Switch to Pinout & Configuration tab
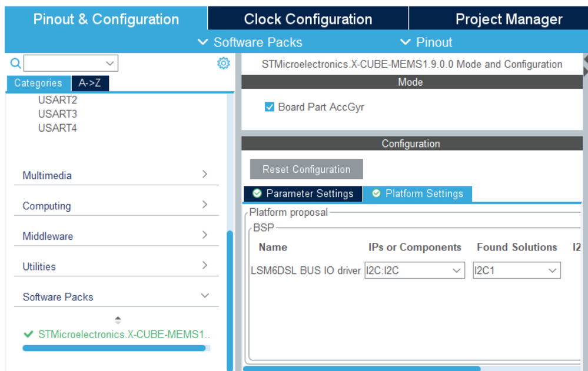This screenshot has width=588, height=371. [106, 19]
